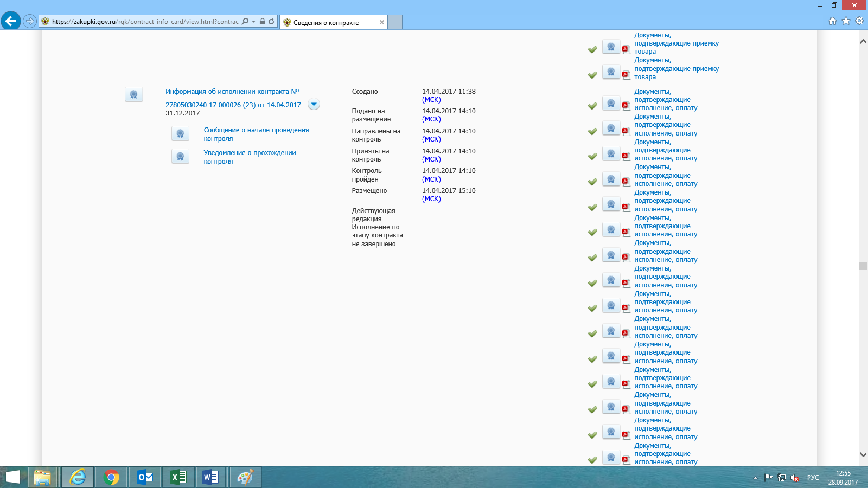Viewport: 868px width, 488px height.
Task: Open Action Center flag icon in tray
Action: pyautogui.click(x=768, y=478)
